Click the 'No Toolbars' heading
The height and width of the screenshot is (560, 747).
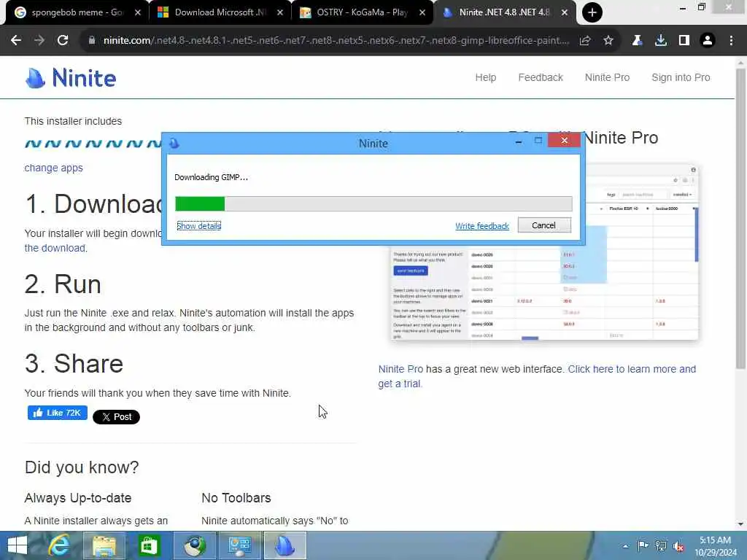point(236,498)
